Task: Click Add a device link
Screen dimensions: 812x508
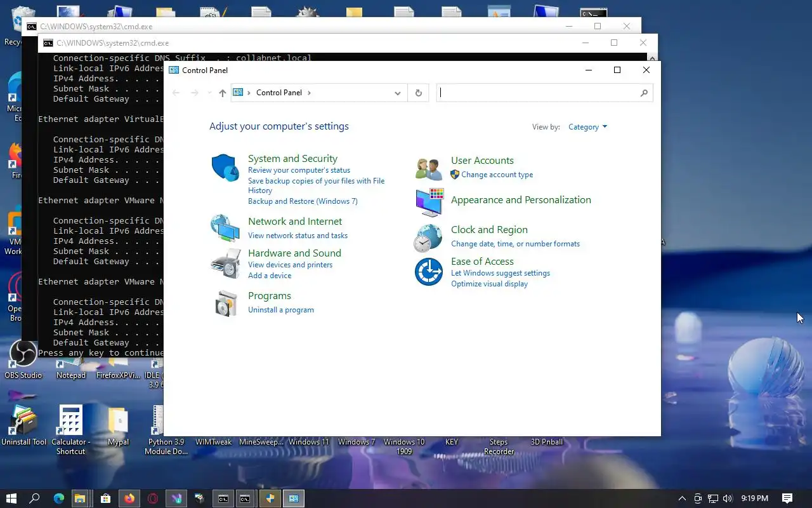Action: pos(270,276)
